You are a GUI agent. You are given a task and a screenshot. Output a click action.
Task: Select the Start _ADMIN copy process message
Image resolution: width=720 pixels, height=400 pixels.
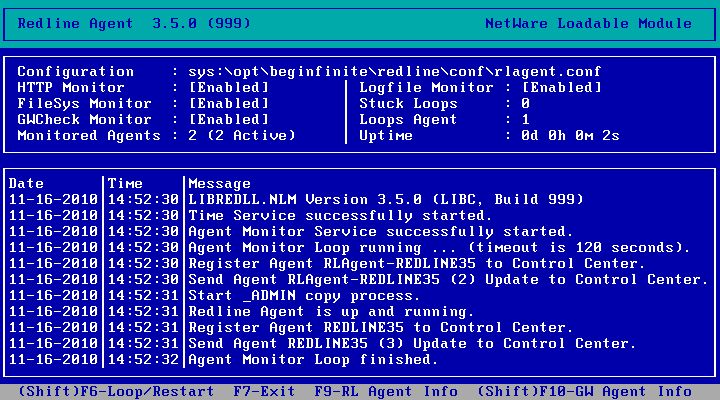(304, 296)
